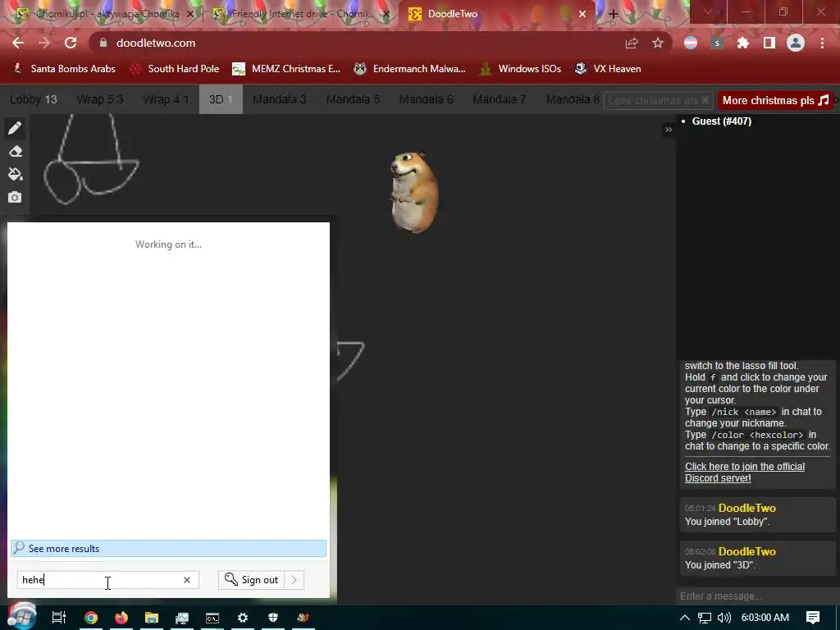Click the More christmas pls button
This screenshot has height=630, width=840.
tap(775, 100)
